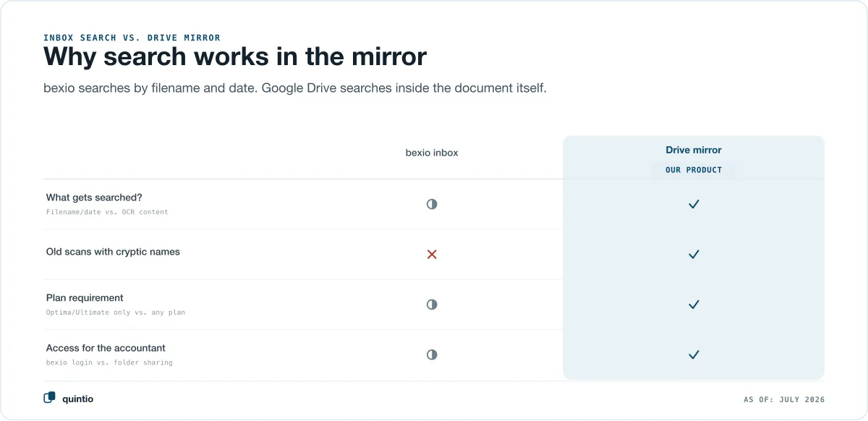Click Drive mirror checkmark for Old scans row
The image size is (868, 421).
click(x=694, y=254)
